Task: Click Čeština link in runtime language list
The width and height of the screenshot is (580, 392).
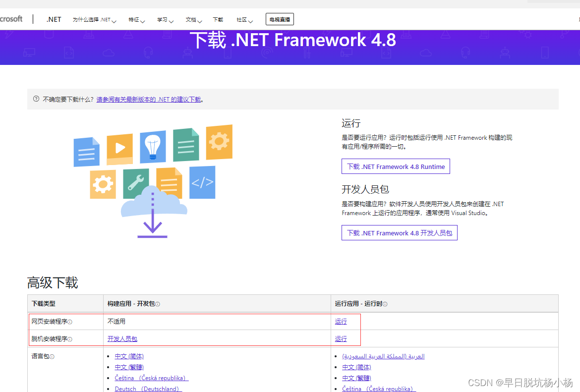Action: 379,389
